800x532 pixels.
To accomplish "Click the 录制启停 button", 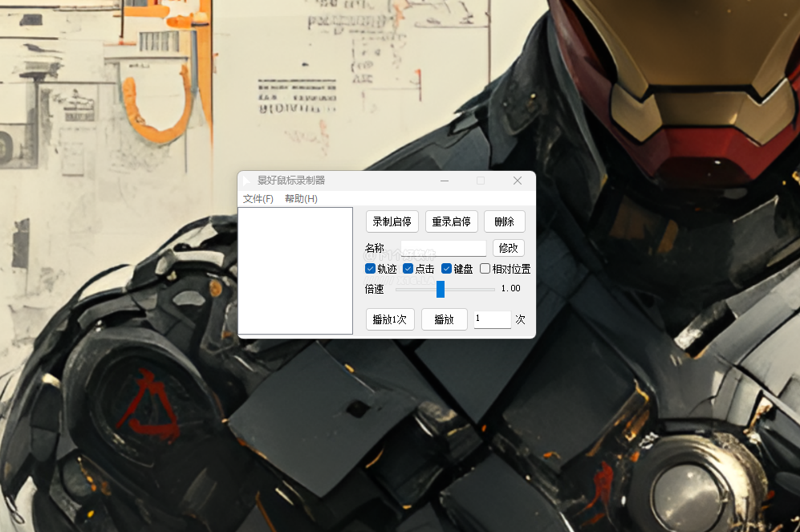I will (392, 221).
